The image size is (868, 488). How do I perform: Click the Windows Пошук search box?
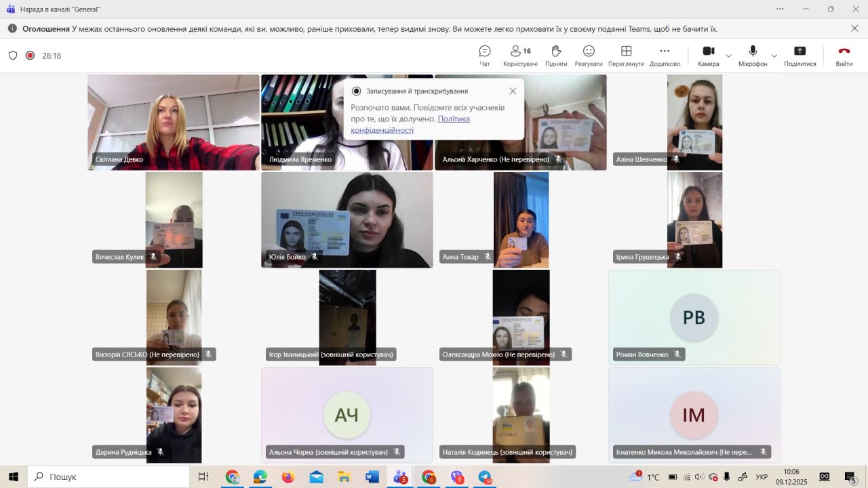108,477
